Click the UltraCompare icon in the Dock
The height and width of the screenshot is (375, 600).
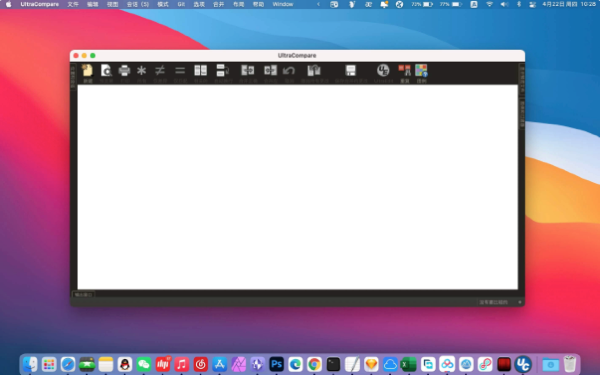click(x=523, y=364)
